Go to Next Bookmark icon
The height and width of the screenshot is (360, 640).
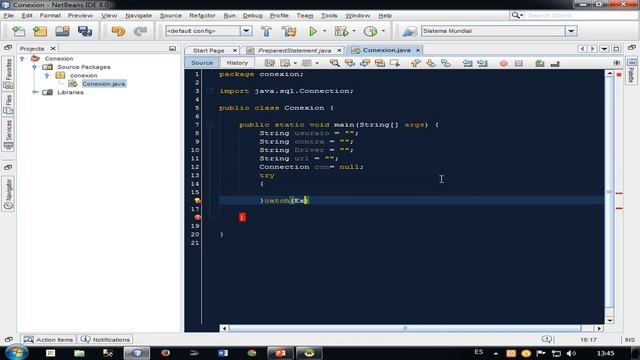tap(431, 63)
